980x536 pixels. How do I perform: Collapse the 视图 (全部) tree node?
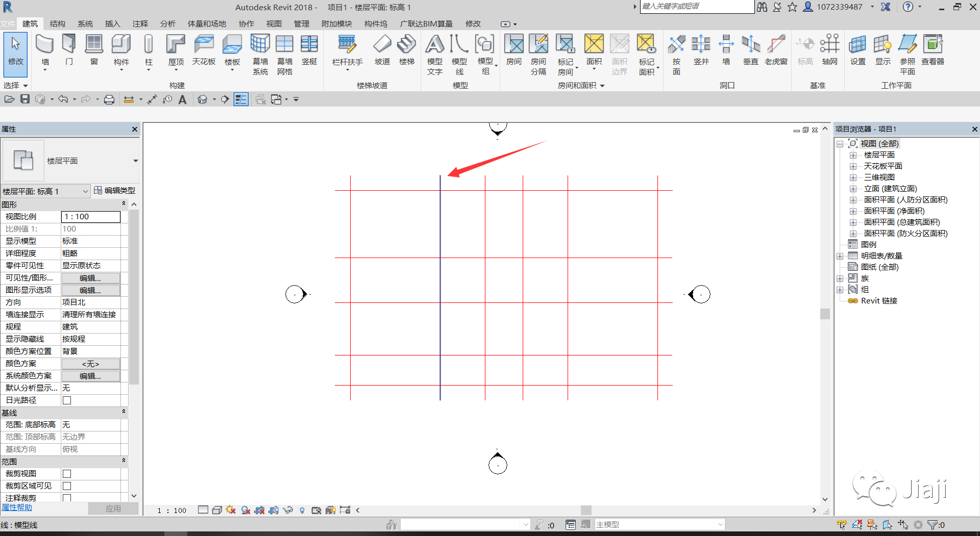point(840,144)
